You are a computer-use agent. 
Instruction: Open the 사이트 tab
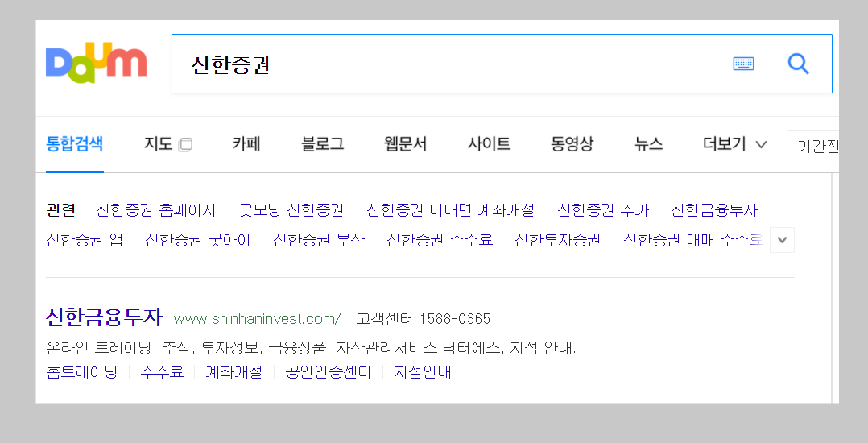pos(489,144)
